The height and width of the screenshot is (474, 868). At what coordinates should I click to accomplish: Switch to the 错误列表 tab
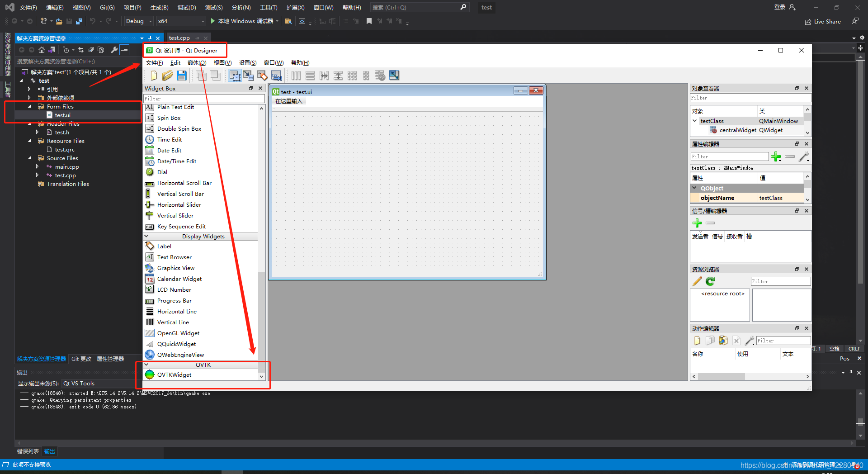(x=28, y=451)
